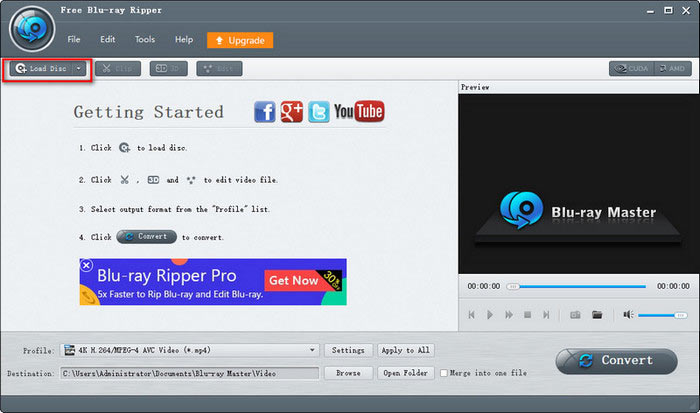The image size is (700, 413).
Task: Click the 3D icon in step 2
Action: 153,180
